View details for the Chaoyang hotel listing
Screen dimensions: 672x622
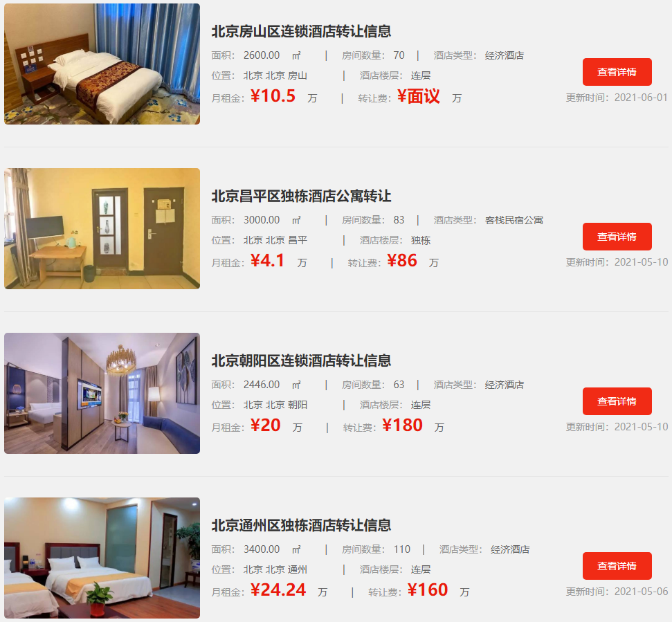pos(617,401)
